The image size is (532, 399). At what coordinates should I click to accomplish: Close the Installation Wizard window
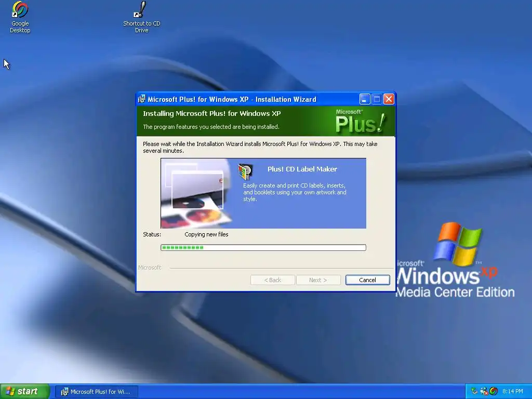tap(389, 99)
